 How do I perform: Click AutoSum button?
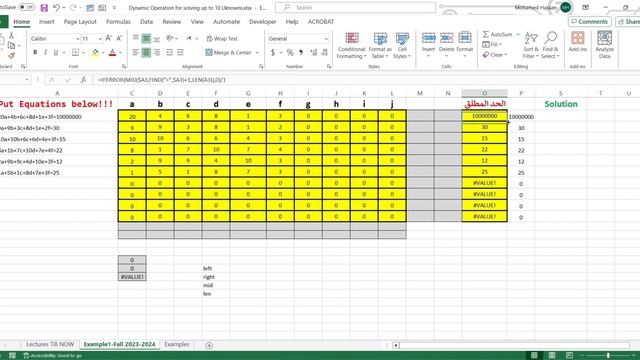[497, 34]
